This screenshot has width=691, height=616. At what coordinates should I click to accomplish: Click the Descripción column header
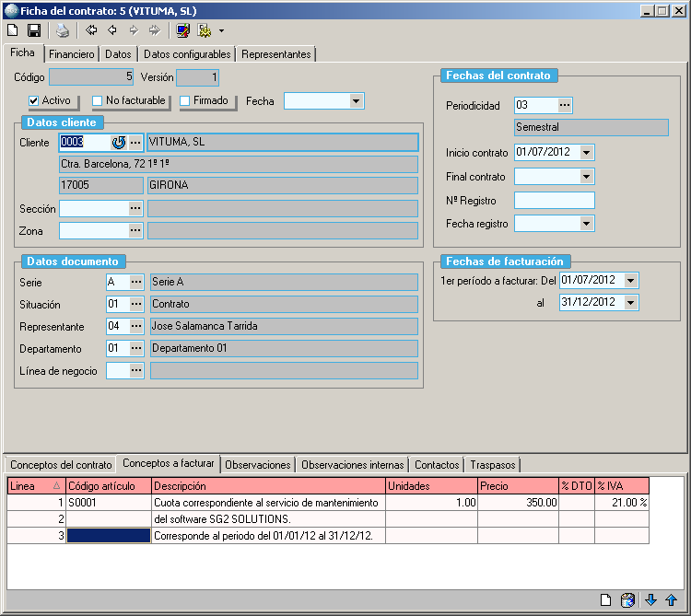[268, 486]
